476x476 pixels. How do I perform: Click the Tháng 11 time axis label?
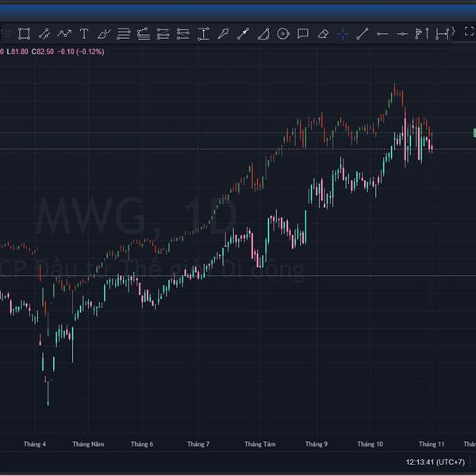pos(432,444)
